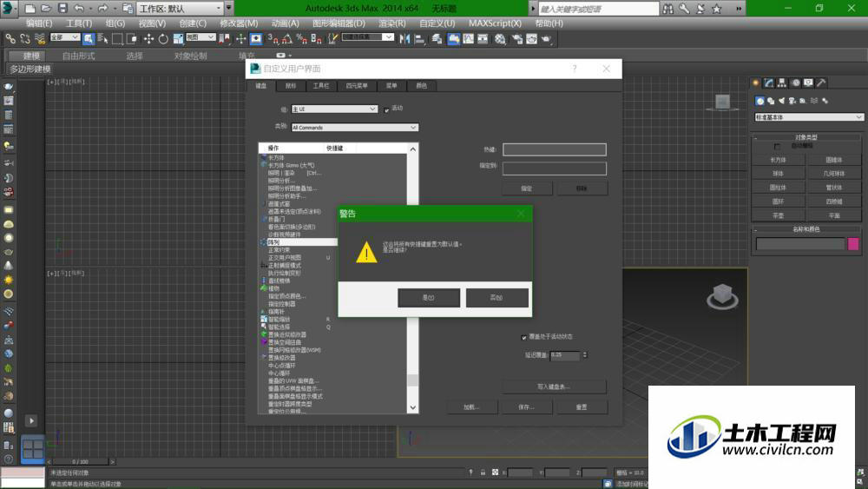Click the Align tool icon in main toolbar
This screenshot has height=489, width=868.
[x=419, y=39]
